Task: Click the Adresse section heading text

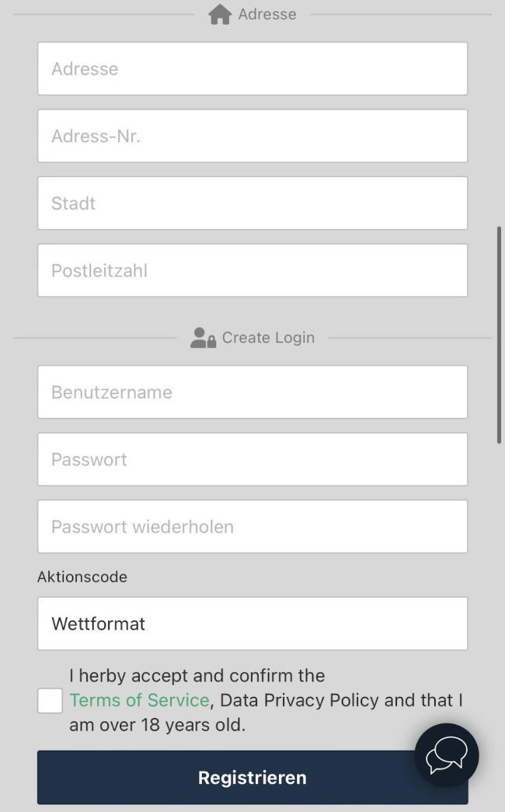Action: [x=267, y=15]
